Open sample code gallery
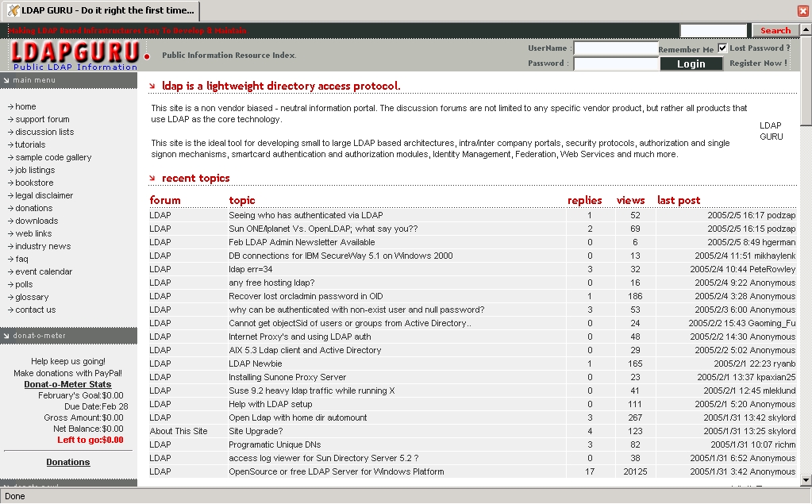Image resolution: width=812 pixels, height=504 pixels. point(53,157)
